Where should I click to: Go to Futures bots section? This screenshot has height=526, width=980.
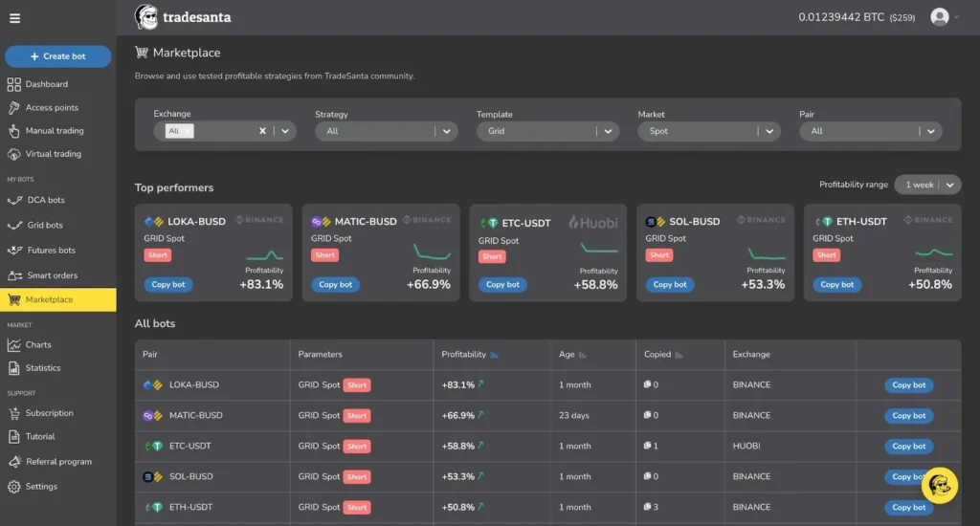(x=51, y=251)
